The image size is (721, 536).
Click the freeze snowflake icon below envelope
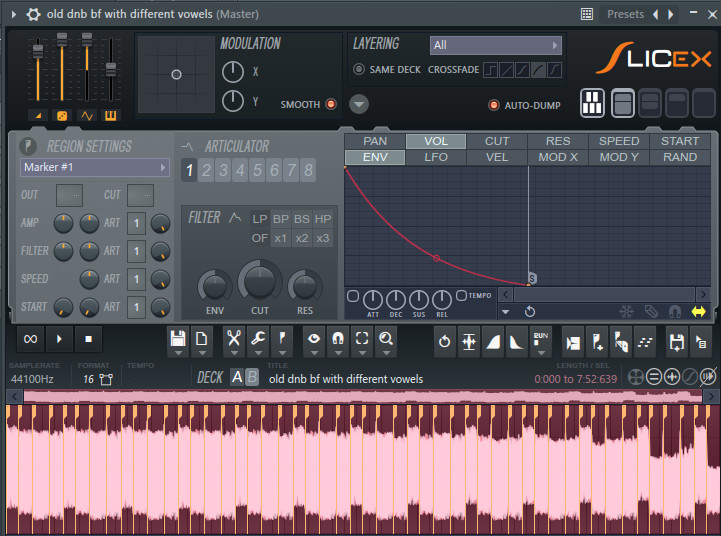tap(627, 312)
